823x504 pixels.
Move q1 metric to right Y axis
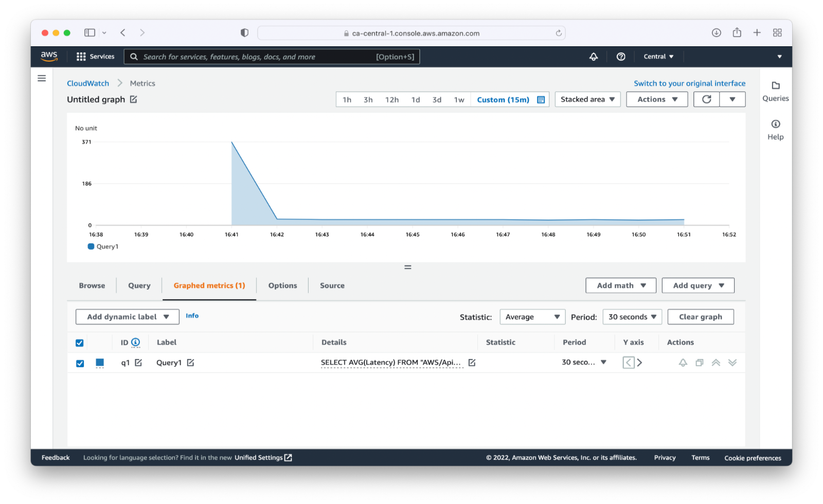(639, 363)
